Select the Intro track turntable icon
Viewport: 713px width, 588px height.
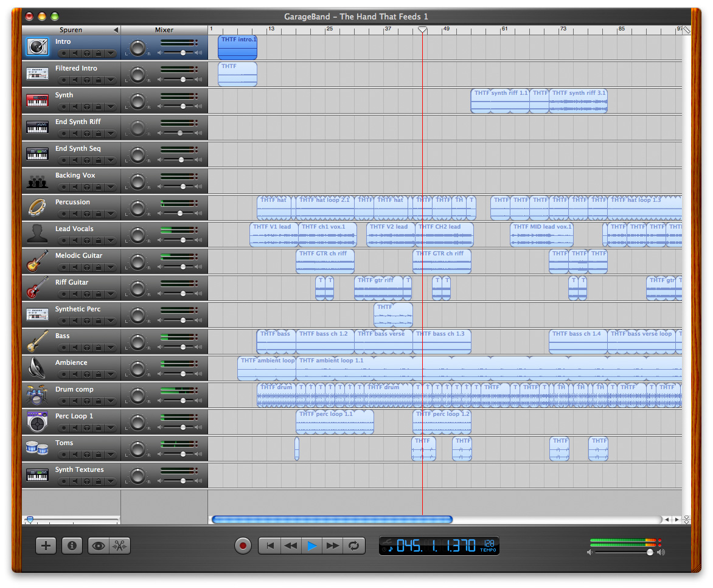click(x=37, y=47)
